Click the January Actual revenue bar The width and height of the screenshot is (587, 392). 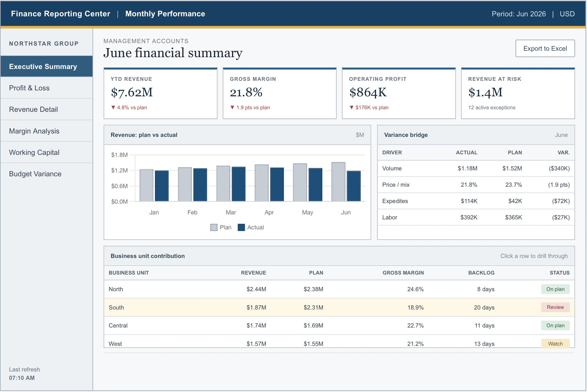pos(162,186)
